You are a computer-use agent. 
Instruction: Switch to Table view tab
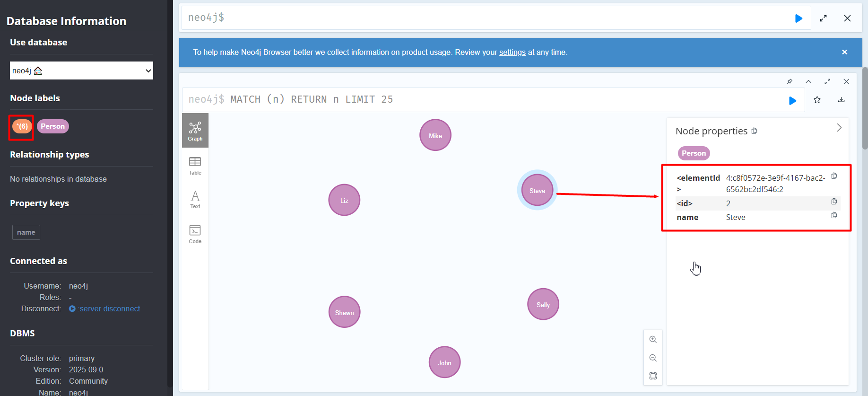[x=195, y=166]
